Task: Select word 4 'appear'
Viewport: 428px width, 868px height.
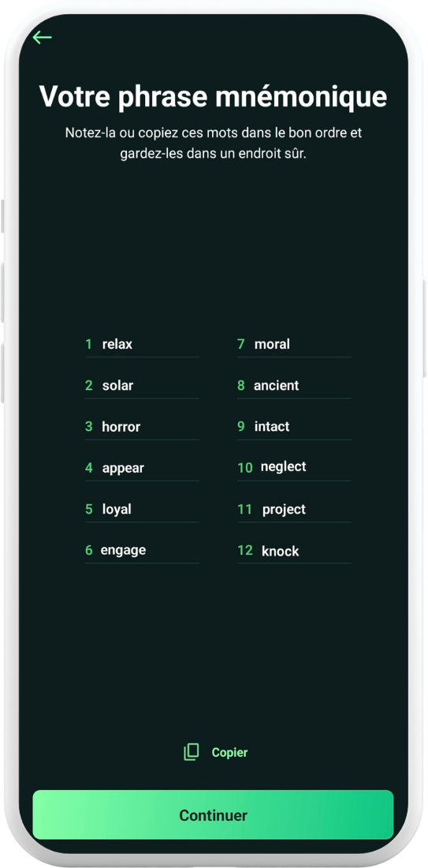Action: click(x=123, y=468)
